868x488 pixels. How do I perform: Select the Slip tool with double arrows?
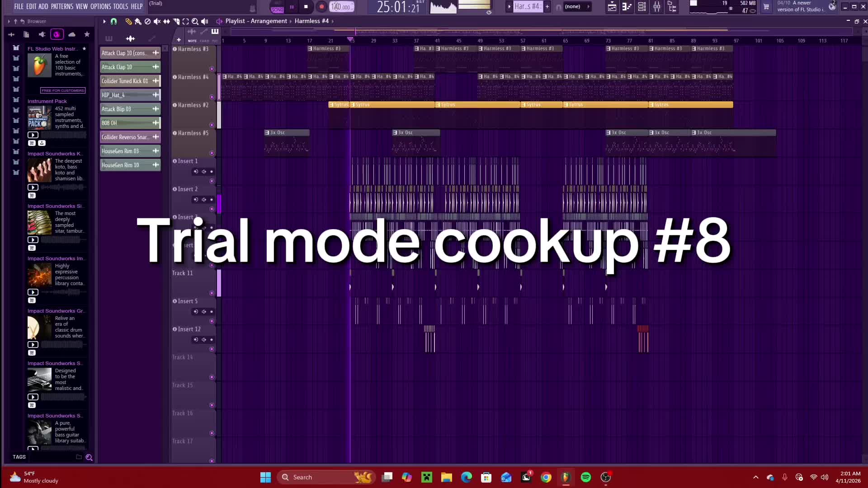[166, 21]
